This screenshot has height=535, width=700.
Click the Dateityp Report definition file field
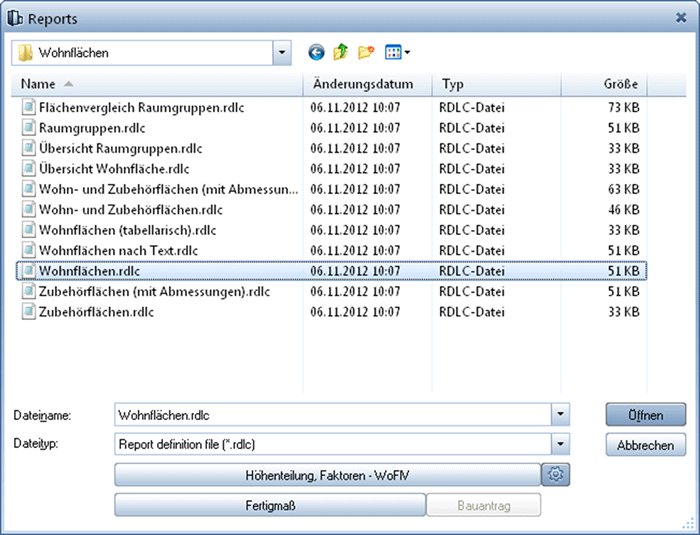(x=333, y=444)
